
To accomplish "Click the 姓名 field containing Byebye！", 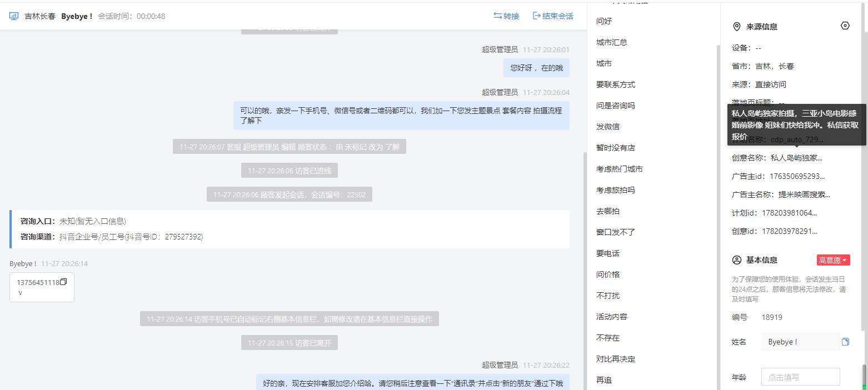I will tap(800, 342).
